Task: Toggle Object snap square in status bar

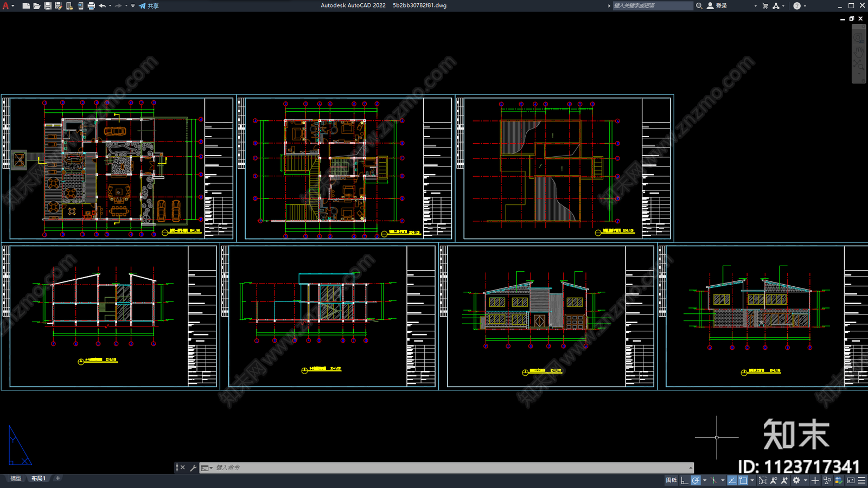Action: tap(743, 480)
